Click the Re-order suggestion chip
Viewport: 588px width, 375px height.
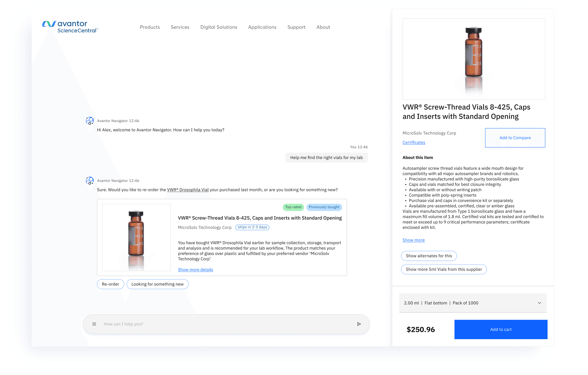point(110,284)
